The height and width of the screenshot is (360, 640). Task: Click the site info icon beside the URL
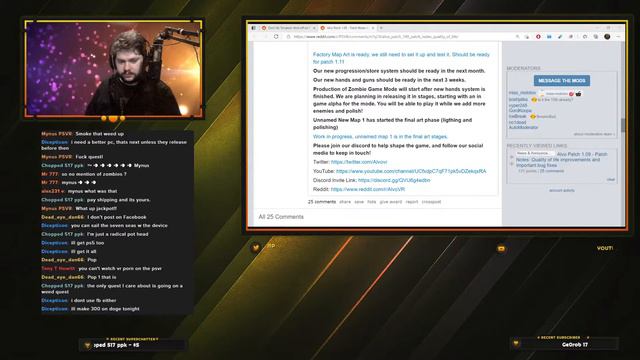click(289, 37)
